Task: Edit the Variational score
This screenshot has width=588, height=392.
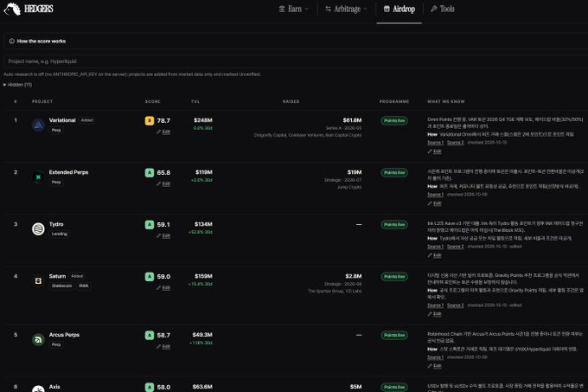Action: click(163, 132)
